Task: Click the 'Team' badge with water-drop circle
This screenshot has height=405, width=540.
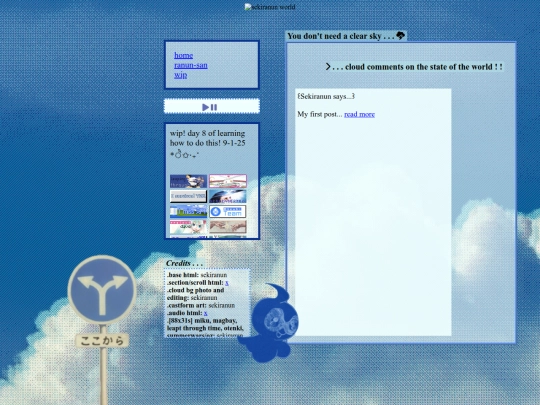Action: pos(228,211)
